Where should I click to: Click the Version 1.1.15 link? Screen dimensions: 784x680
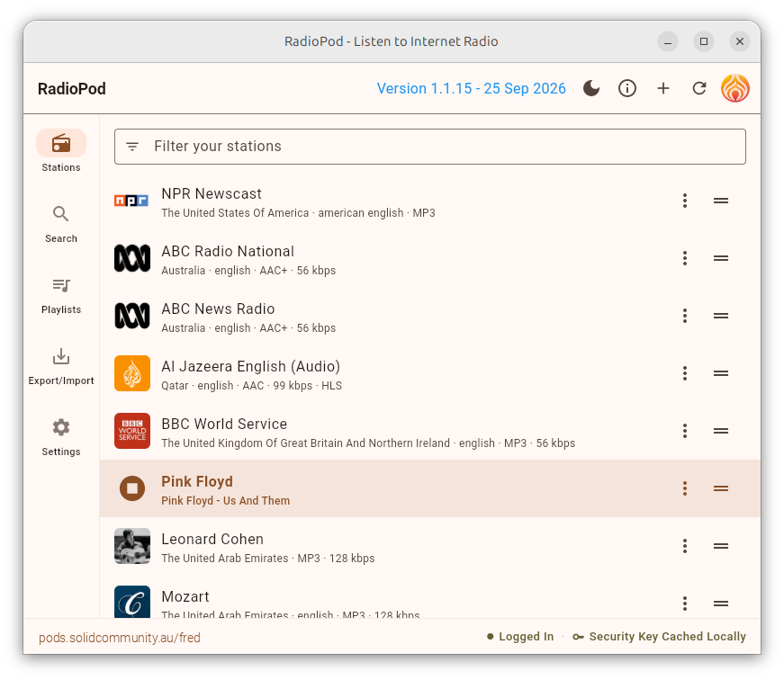click(471, 88)
